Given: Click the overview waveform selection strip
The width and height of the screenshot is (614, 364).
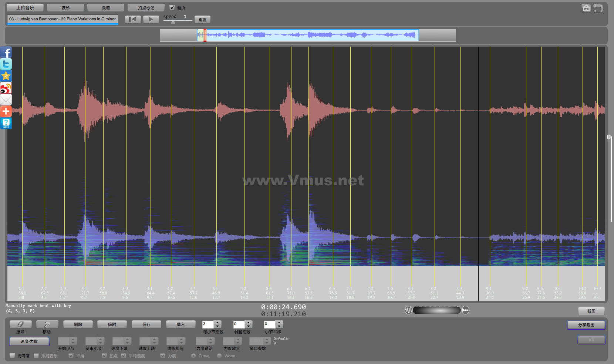Looking at the screenshot, I should pyautogui.click(x=308, y=35).
